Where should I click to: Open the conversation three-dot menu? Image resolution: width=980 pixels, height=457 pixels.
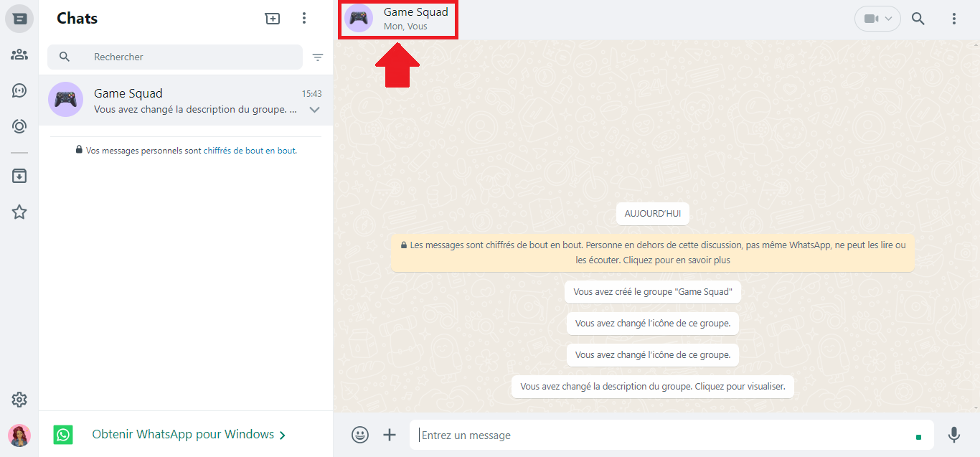point(953,19)
